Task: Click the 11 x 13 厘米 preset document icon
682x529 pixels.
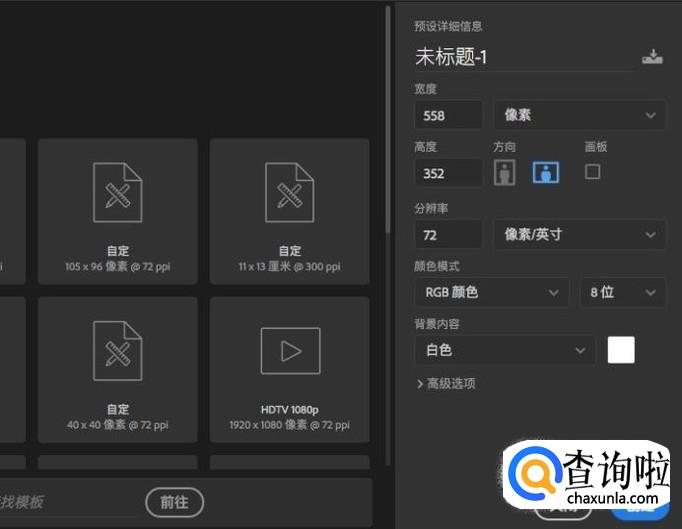Action: [x=290, y=192]
